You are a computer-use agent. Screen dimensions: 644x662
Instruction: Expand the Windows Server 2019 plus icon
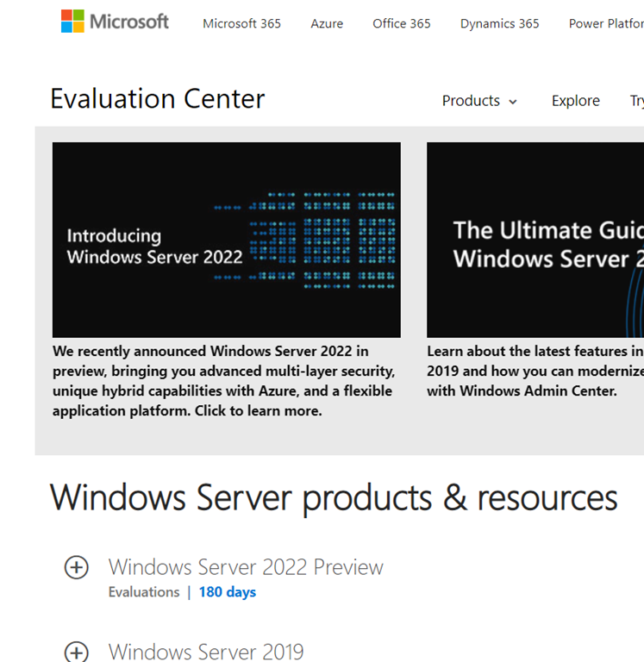point(77,653)
